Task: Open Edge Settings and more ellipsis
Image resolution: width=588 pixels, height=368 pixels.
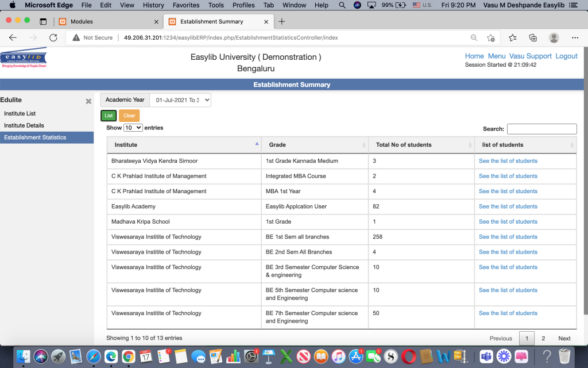Action: tap(575, 37)
